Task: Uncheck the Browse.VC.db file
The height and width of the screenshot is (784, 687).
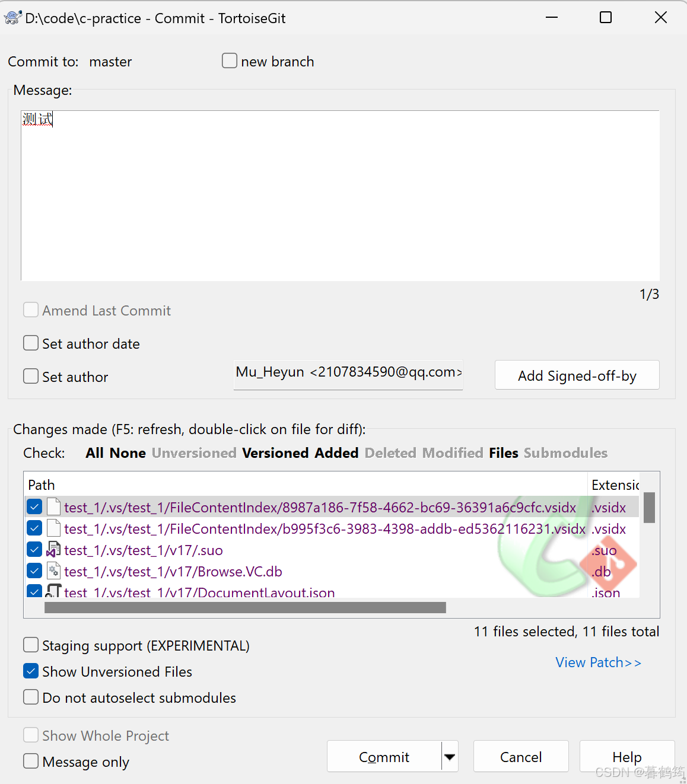Action: (x=34, y=571)
